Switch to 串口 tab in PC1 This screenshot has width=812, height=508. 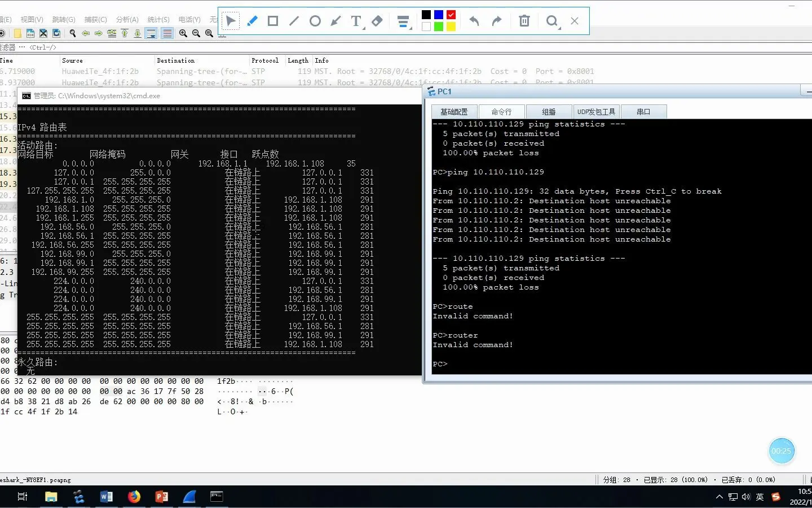(x=644, y=112)
